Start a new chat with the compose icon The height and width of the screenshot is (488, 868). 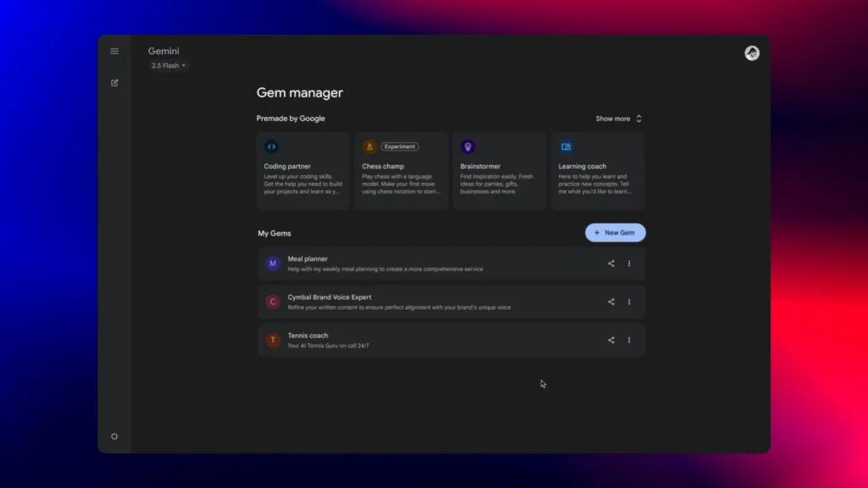click(x=114, y=83)
